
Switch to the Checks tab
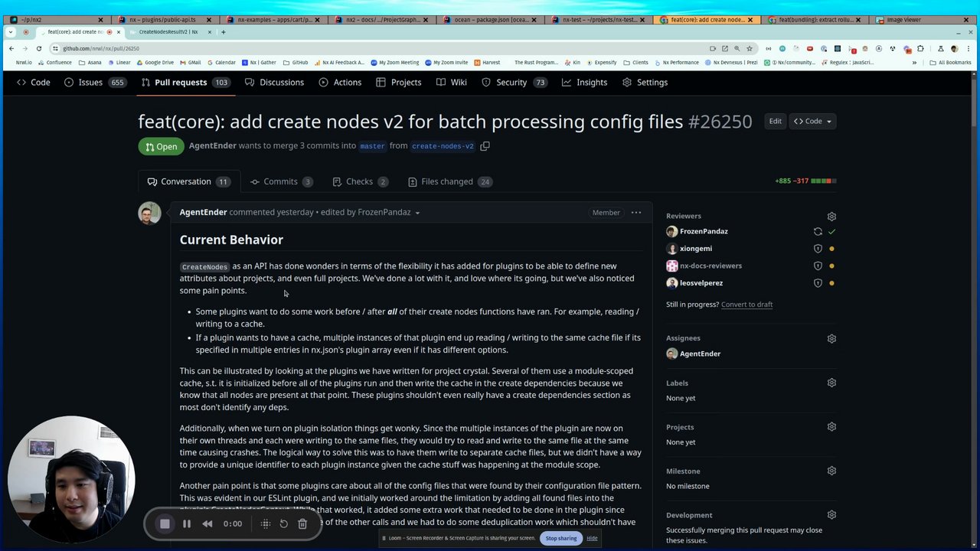(360, 181)
